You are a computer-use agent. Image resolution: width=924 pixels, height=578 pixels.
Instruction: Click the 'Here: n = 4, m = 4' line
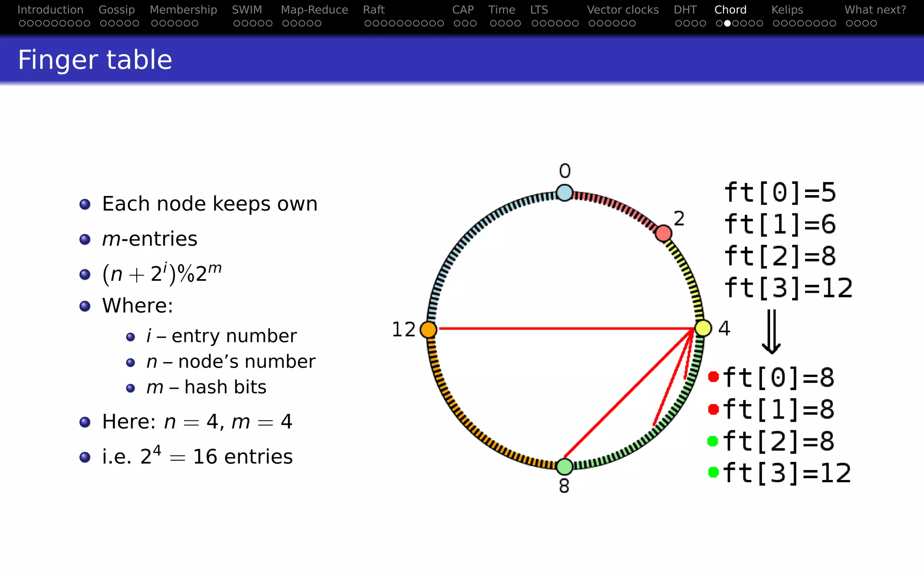[x=197, y=422]
